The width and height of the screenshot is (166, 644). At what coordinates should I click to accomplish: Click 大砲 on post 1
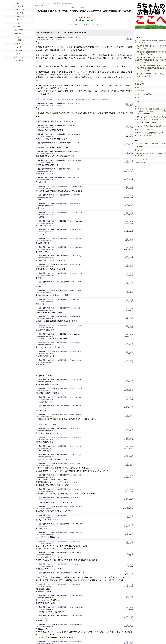(x=132, y=38)
